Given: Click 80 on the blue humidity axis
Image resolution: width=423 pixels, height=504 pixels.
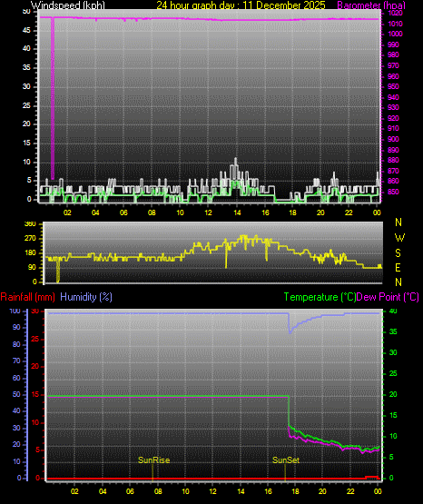Looking at the screenshot, I should (16, 344).
